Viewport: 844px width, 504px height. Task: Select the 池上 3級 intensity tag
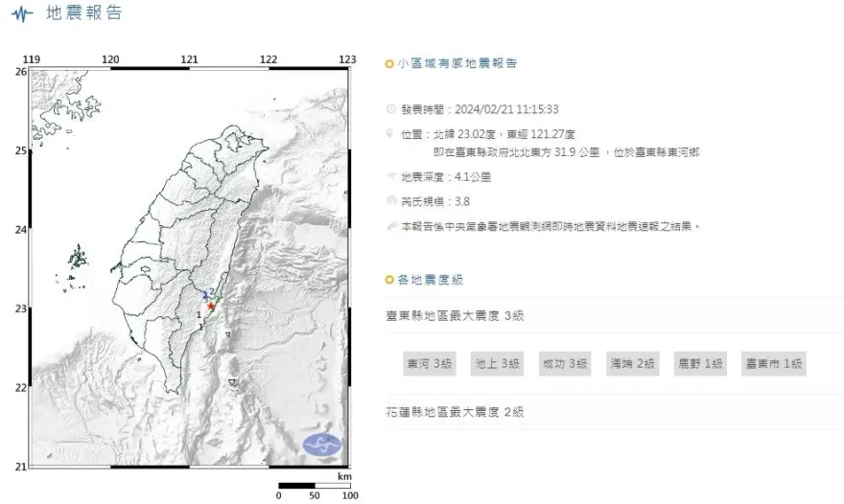click(497, 364)
